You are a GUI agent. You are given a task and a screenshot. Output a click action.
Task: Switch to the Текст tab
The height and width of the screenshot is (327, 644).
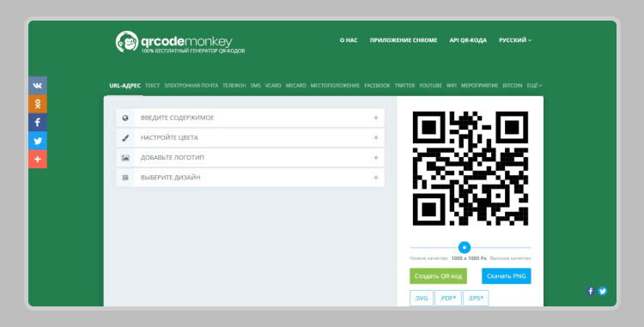click(x=152, y=85)
